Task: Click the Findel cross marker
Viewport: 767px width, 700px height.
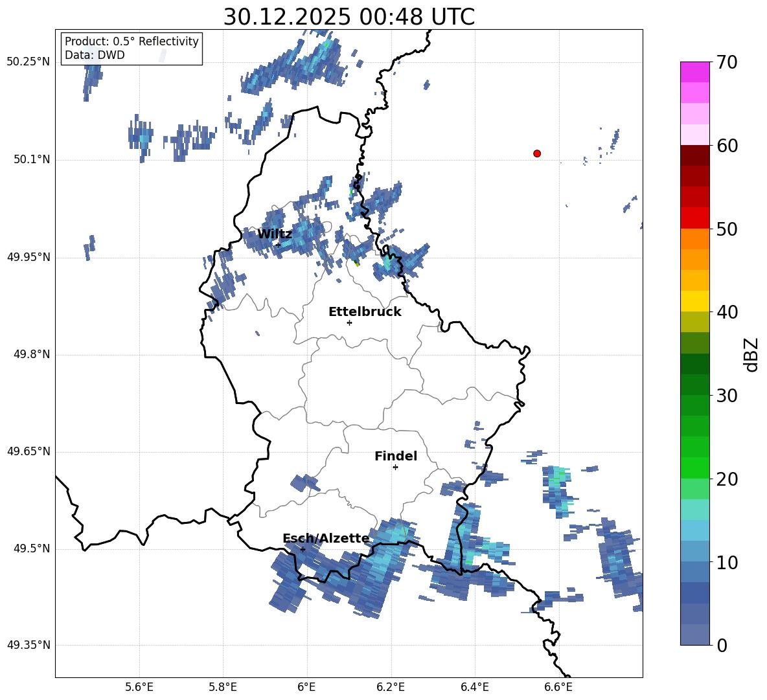Action: click(x=395, y=468)
